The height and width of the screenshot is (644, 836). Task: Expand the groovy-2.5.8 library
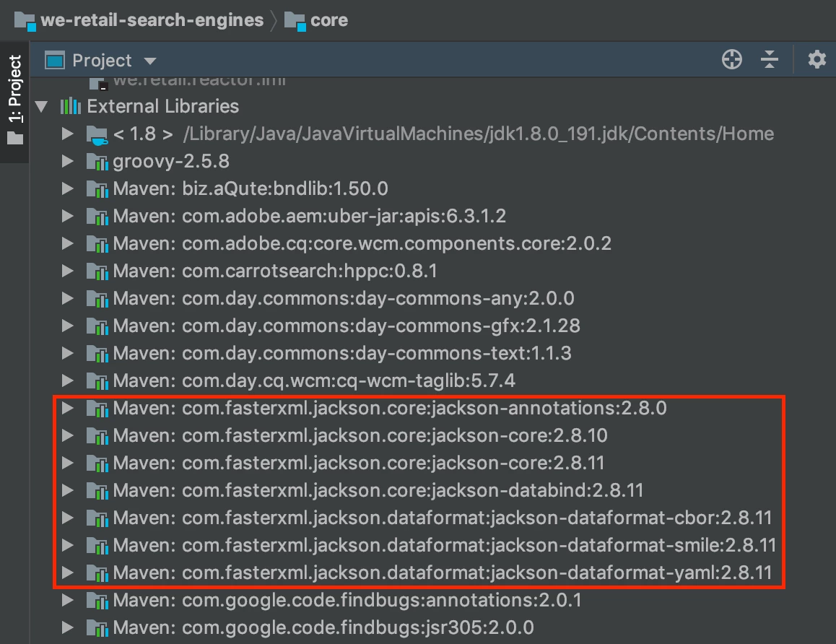tap(67, 161)
